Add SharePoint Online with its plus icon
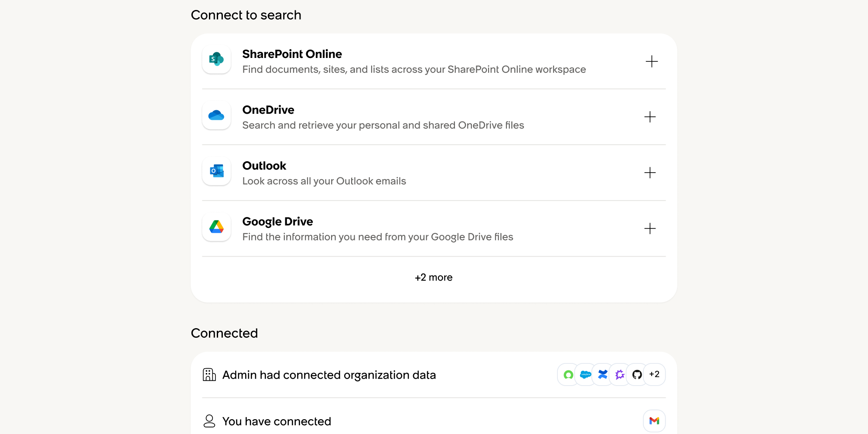This screenshot has width=868, height=434. 652,61
